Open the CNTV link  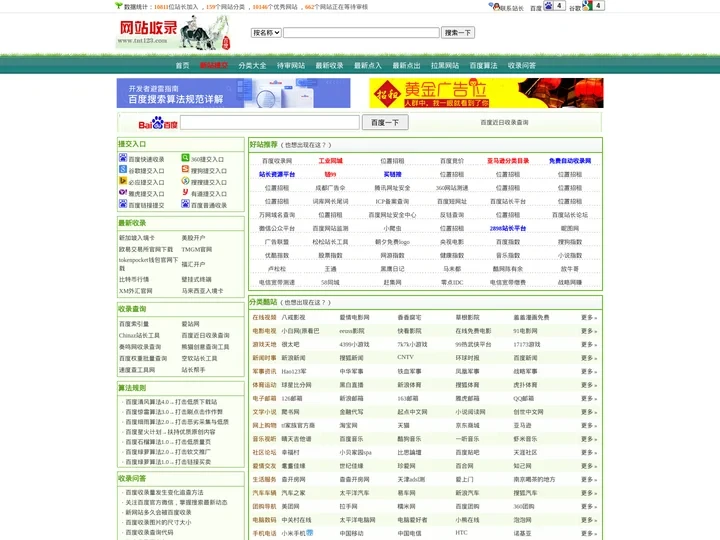click(x=405, y=357)
